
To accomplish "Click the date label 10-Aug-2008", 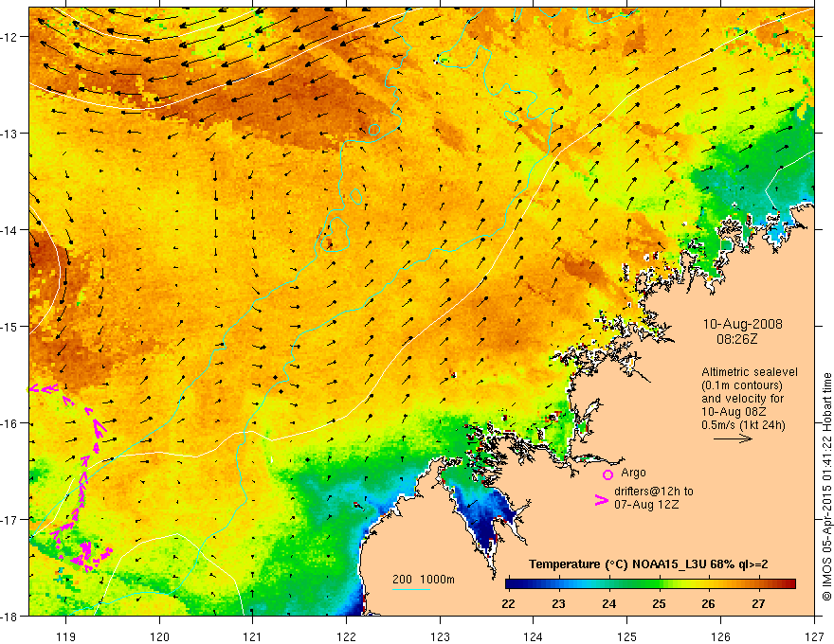I will pos(742,324).
